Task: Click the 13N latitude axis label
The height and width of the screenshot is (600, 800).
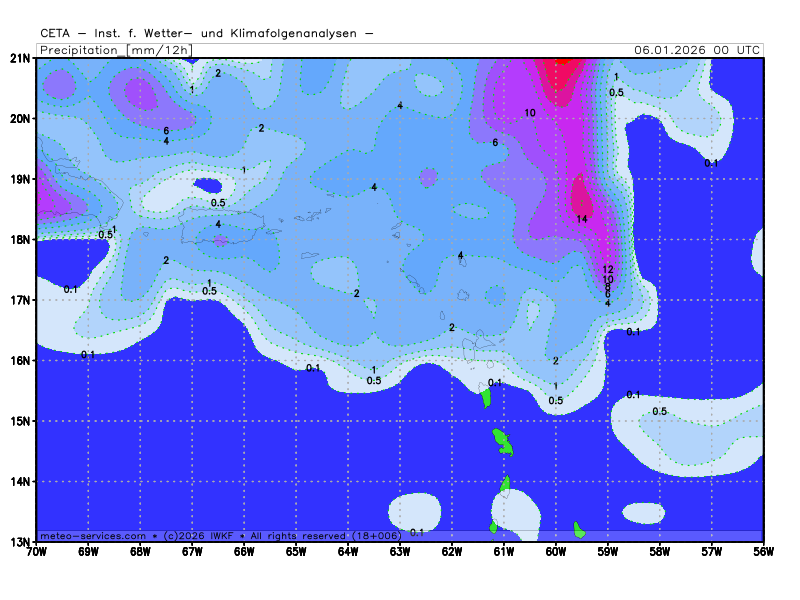Action: [x=20, y=542]
